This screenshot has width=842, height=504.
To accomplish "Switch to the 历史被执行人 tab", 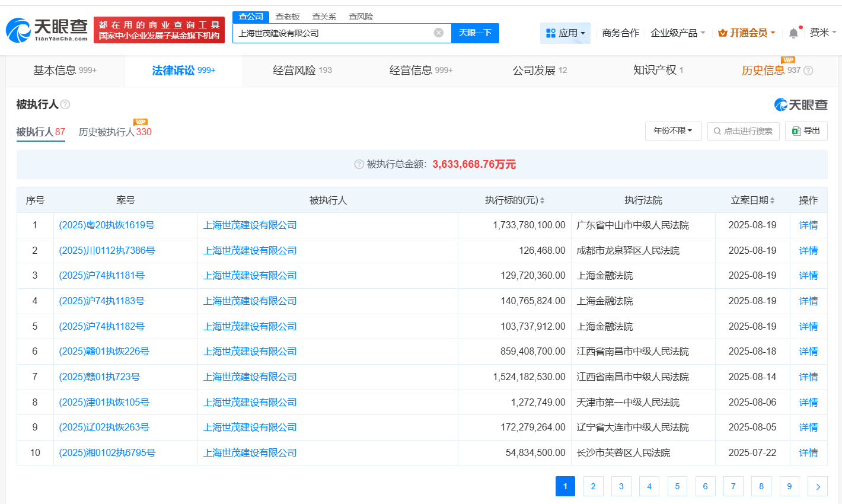I will coord(106,131).
